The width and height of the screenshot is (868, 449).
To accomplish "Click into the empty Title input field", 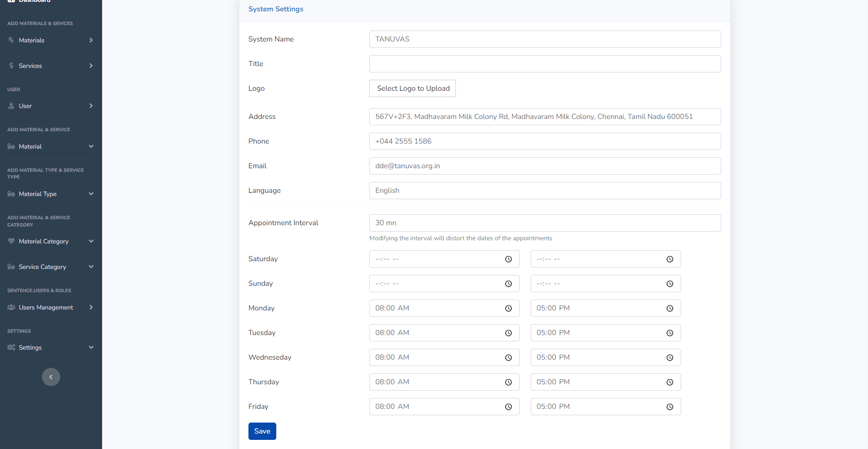I will tap(545, 64).
